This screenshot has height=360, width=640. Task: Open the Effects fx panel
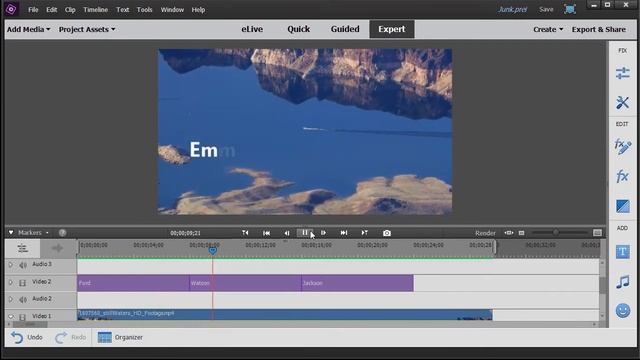point(622,176)
